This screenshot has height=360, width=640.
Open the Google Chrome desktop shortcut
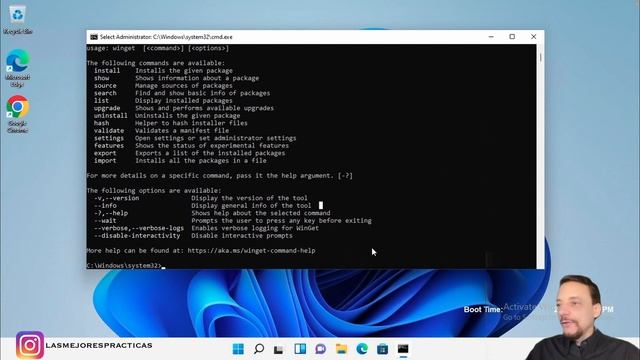pos(17,114)
